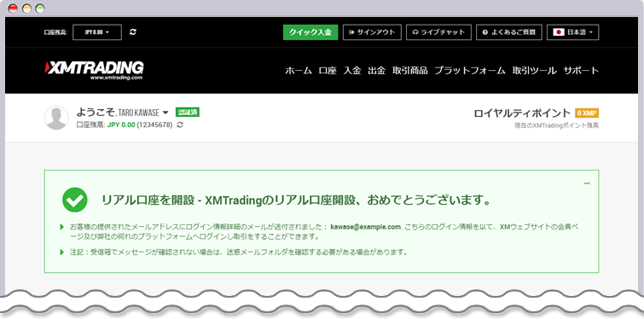Open よくあるご質問 page
This screenshot has width=644, height=319.
coord(509,32)
